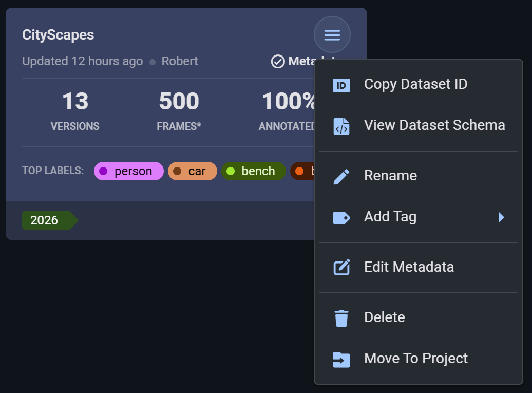Select Copy Dataset ID menu entry
The width and height of the screenshot is (532, 393).
tap(419, 84)
